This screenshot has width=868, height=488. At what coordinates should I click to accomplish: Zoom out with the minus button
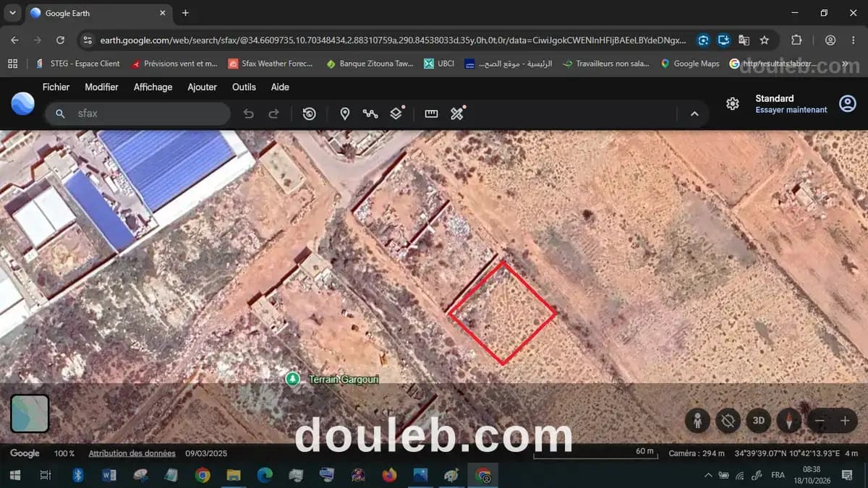820,420
